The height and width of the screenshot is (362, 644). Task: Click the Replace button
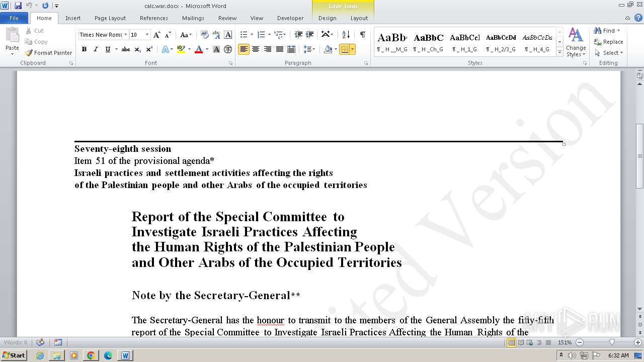pyautogui.click(x=609, y=42)
